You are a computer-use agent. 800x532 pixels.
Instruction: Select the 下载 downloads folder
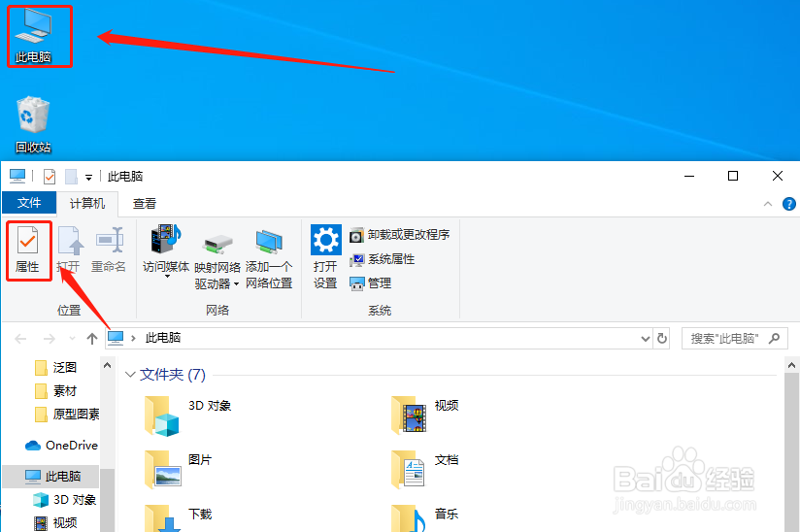click(x=178, y=517)
